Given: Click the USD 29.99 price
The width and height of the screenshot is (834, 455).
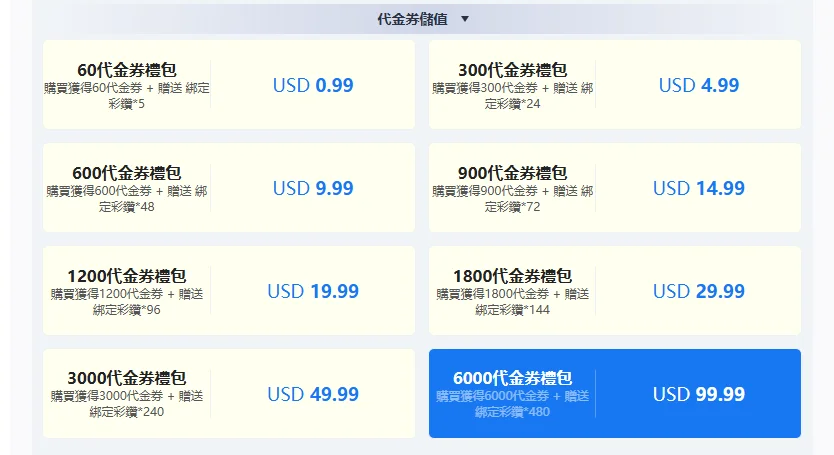Looking at the screenshot, I should 699,291.
